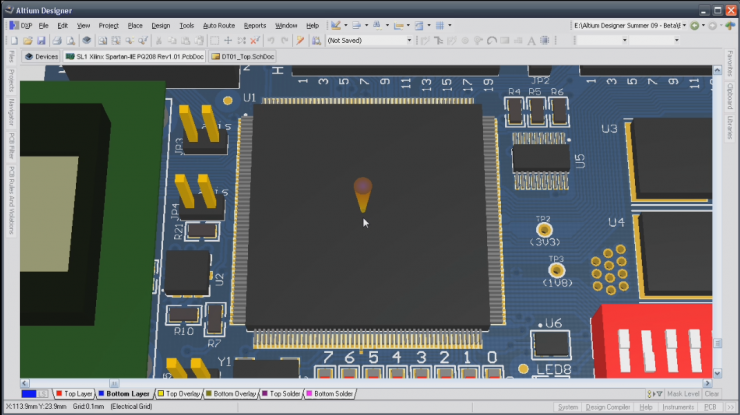Open the Favorites side panel
Image resolution: width=740 pixels, height=415 pixels.
pos(731,65)
